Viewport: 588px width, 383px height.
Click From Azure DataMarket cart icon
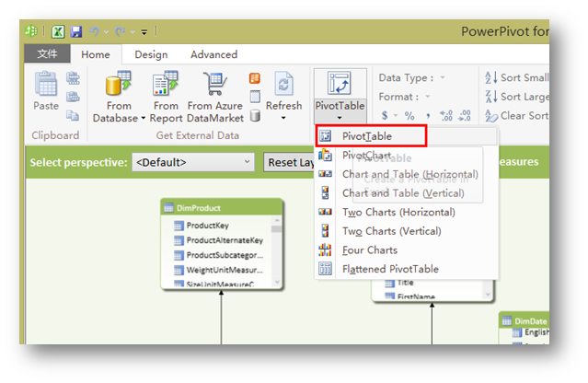(215, 83)
